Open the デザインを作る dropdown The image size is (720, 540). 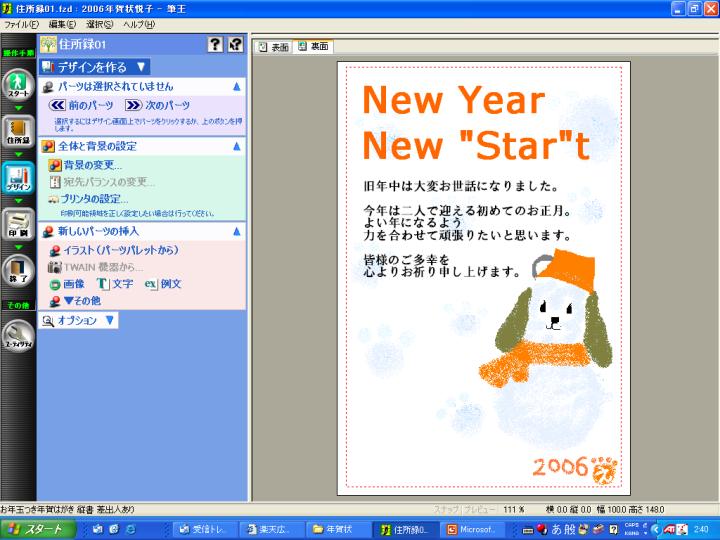[x=94, y=67]
